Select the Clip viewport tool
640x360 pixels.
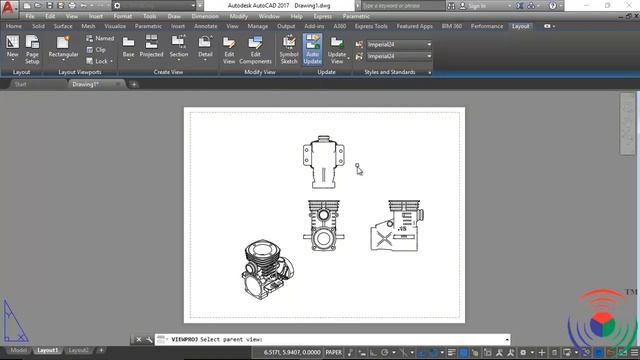click(96, 49)
